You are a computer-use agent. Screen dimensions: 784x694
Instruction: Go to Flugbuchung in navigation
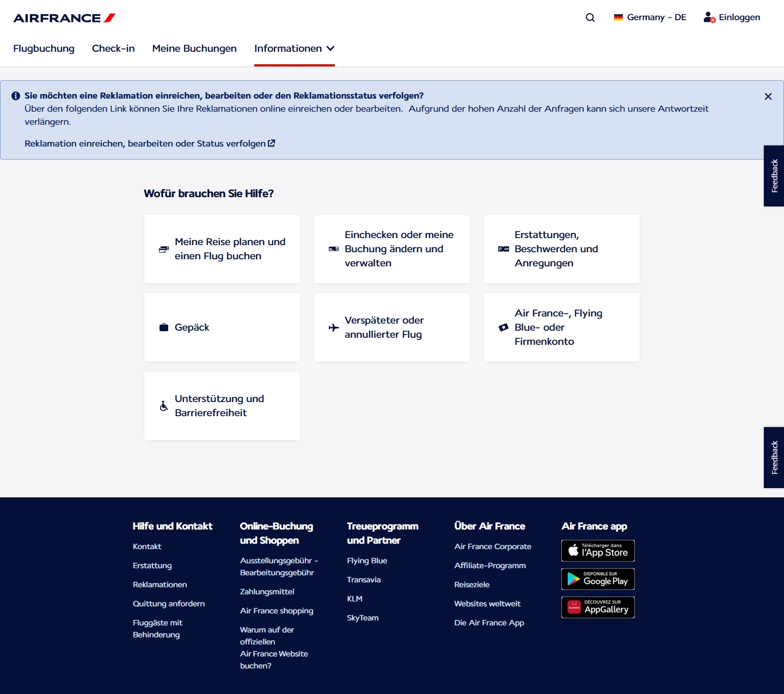[x=44, y=48]
